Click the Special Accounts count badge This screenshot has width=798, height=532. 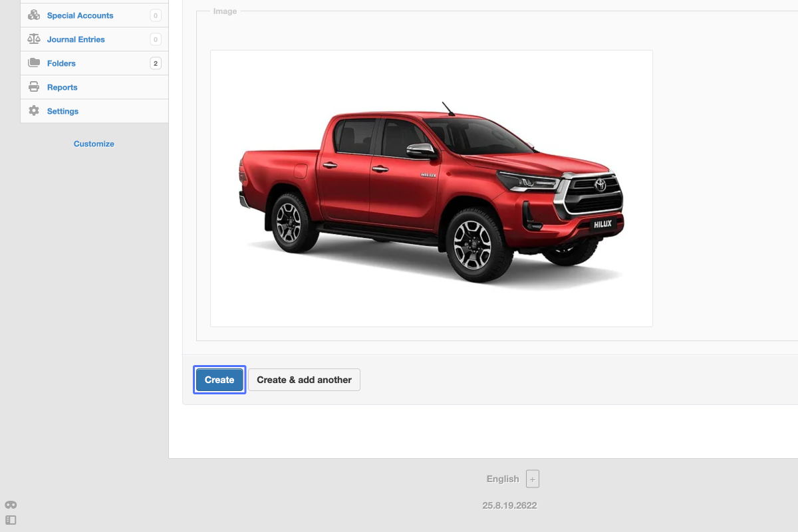point(156,15)
